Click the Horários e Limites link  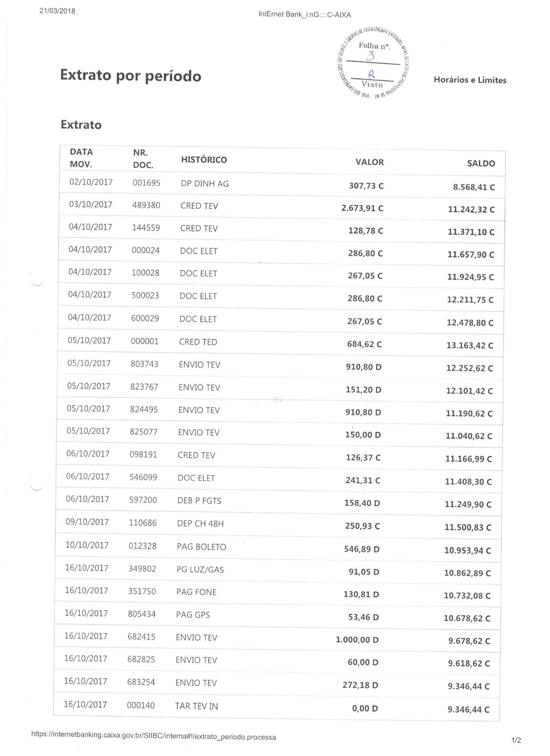pyautogui.click(x=470, y=80)
